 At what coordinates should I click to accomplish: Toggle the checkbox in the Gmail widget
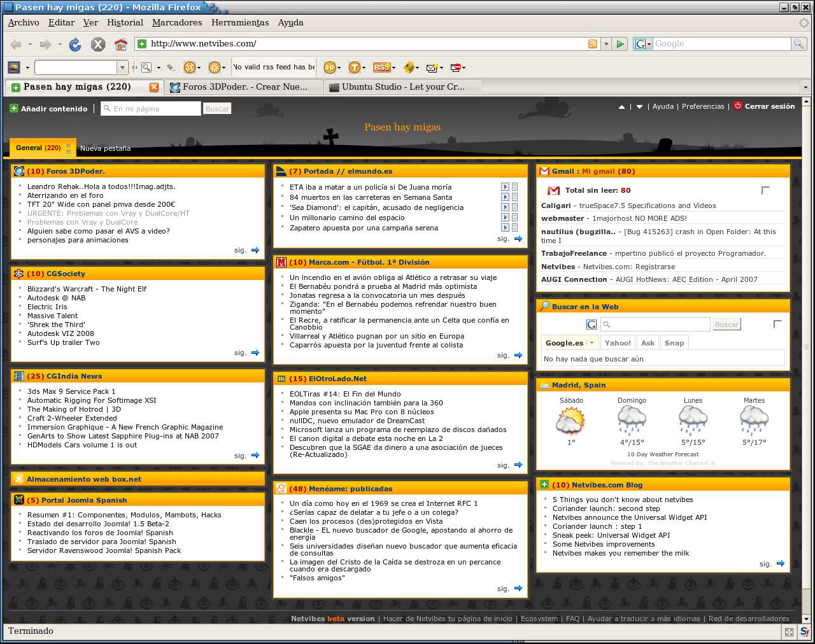tap(765, 190)
